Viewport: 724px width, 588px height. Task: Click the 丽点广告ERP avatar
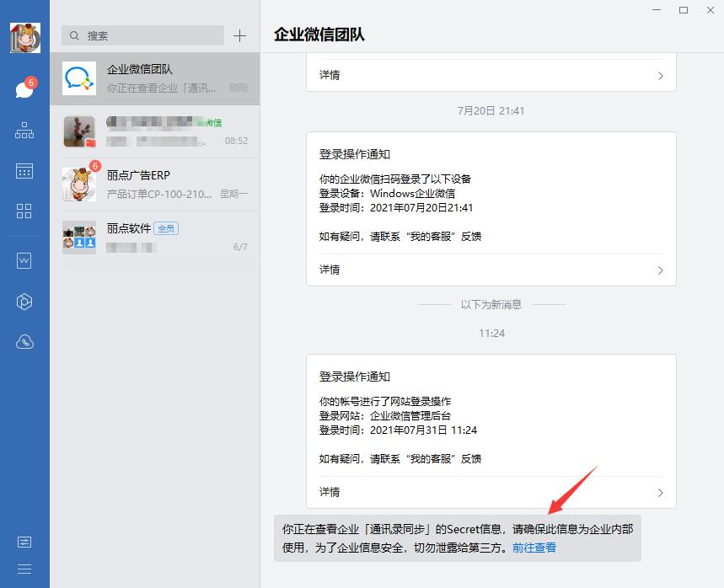click(79, 184)
